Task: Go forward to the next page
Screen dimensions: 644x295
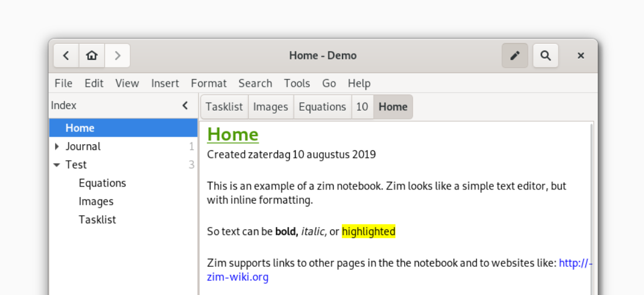Action: [117, 56]
